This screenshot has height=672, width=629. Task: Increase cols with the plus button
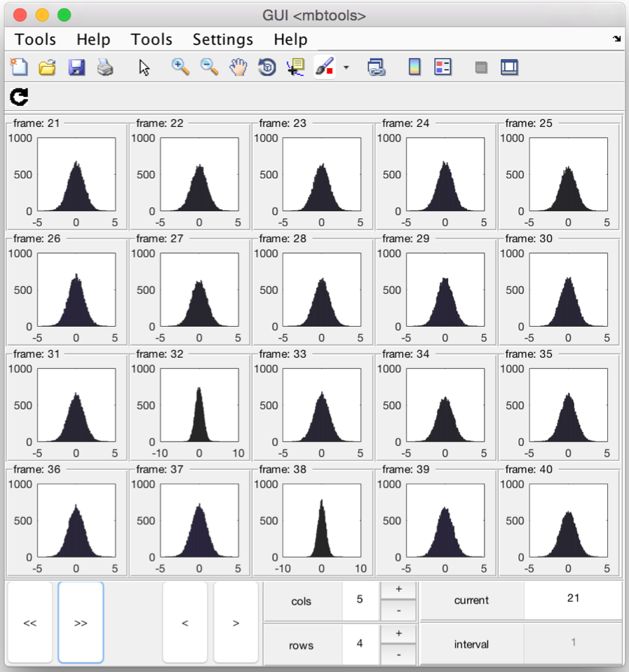[x=398, y=589]
